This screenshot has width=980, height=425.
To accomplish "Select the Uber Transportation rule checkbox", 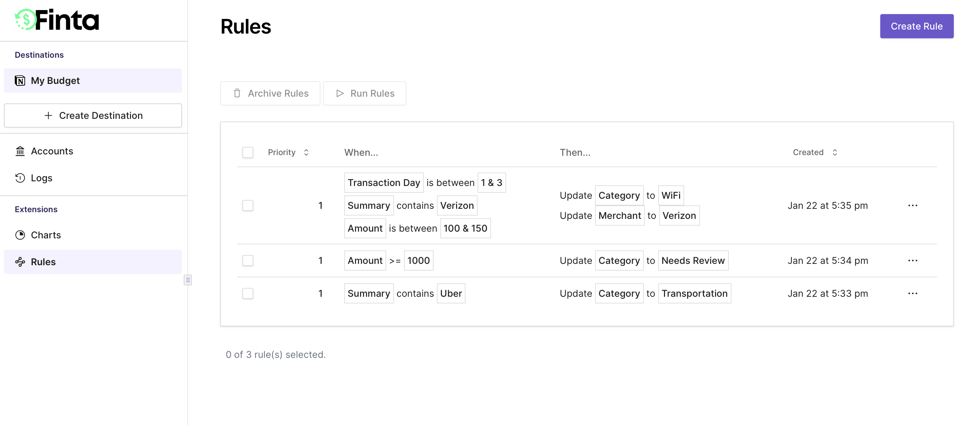I will pos(248,293).
